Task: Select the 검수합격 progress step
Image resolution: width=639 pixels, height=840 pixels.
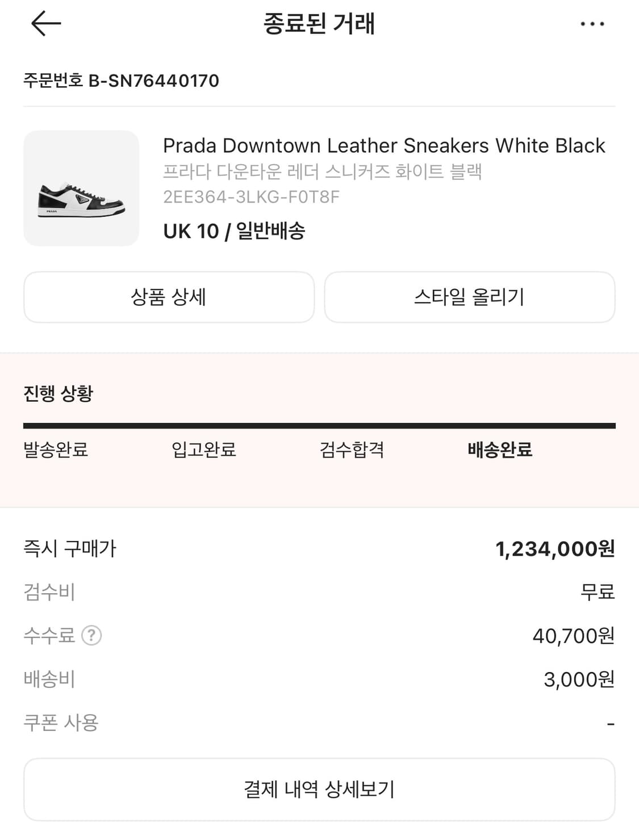Action: point(352,450)
